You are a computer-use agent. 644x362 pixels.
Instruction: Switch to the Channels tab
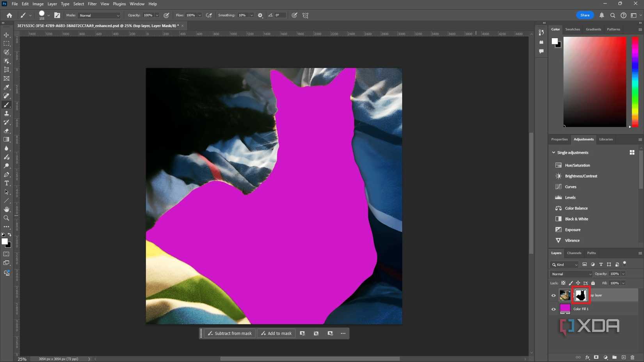coord(574,253)
